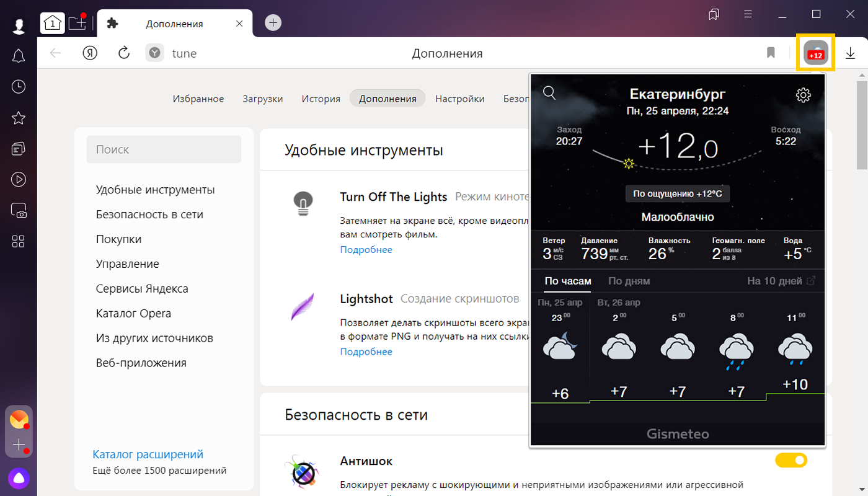Close the Дополнения tab
The height and width of the screenshot is (496, 868).
(x=239, y=24)
